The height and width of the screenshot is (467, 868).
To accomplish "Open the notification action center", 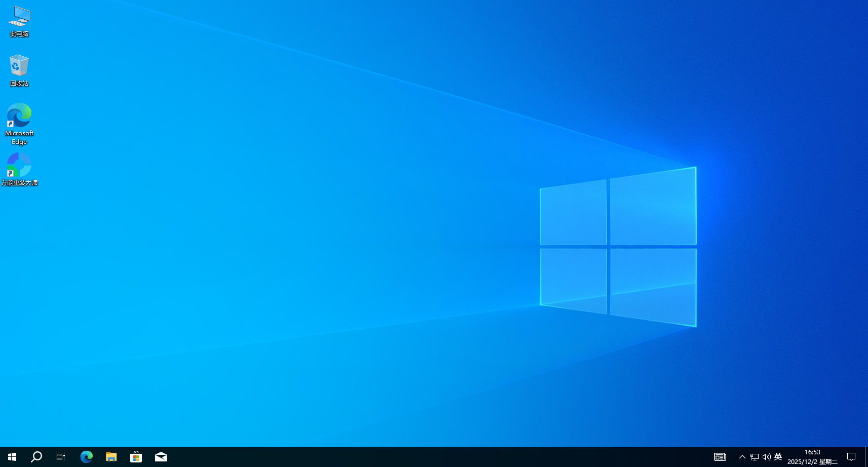I will (x=851, y=457).
